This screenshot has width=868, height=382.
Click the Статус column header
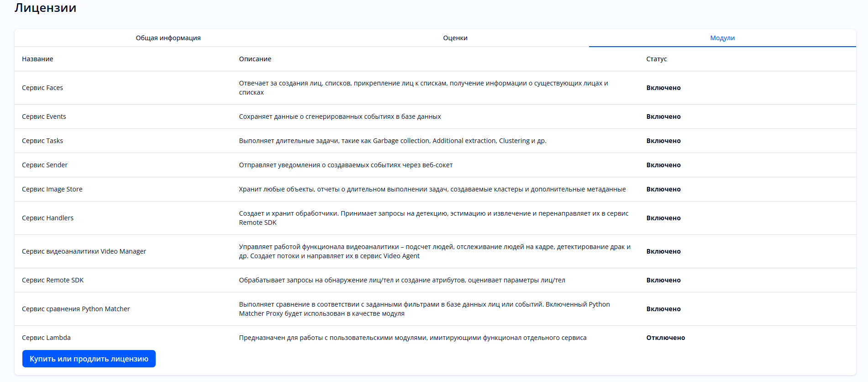656,59
